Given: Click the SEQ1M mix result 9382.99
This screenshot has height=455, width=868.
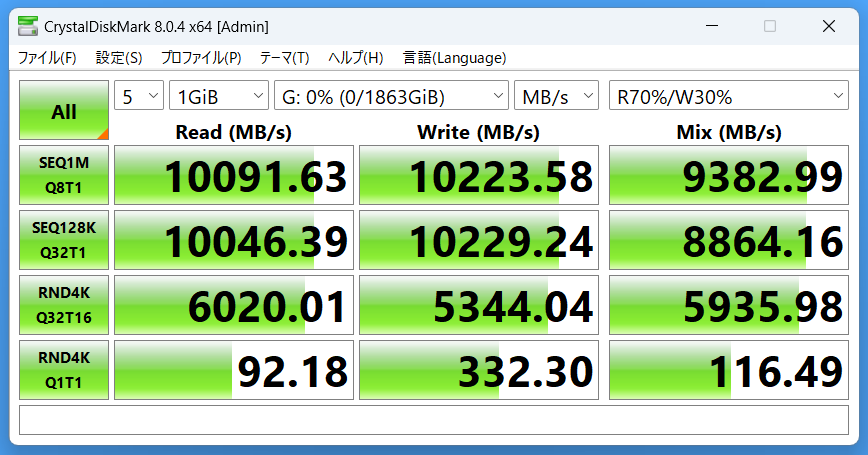Looking at the screenshot, I should tap(728, 175).
